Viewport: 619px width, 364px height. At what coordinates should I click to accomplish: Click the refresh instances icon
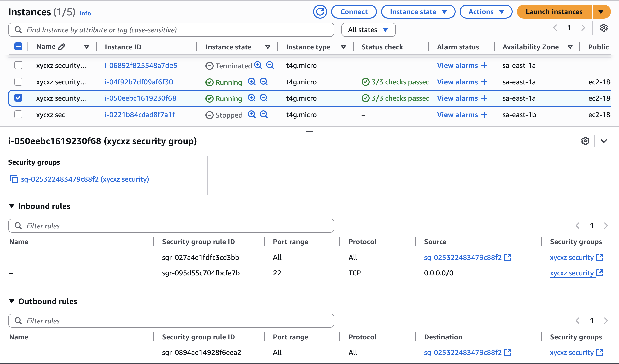pos(320,12)
